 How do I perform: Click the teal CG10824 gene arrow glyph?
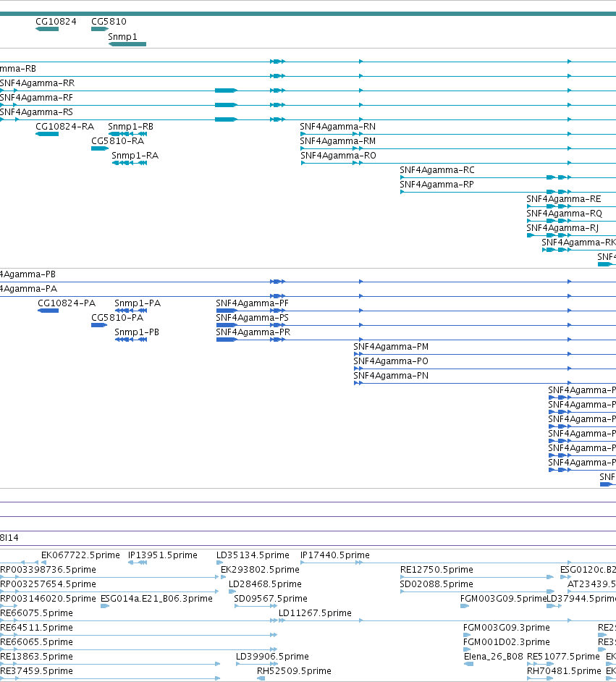[x=47, y=29]
